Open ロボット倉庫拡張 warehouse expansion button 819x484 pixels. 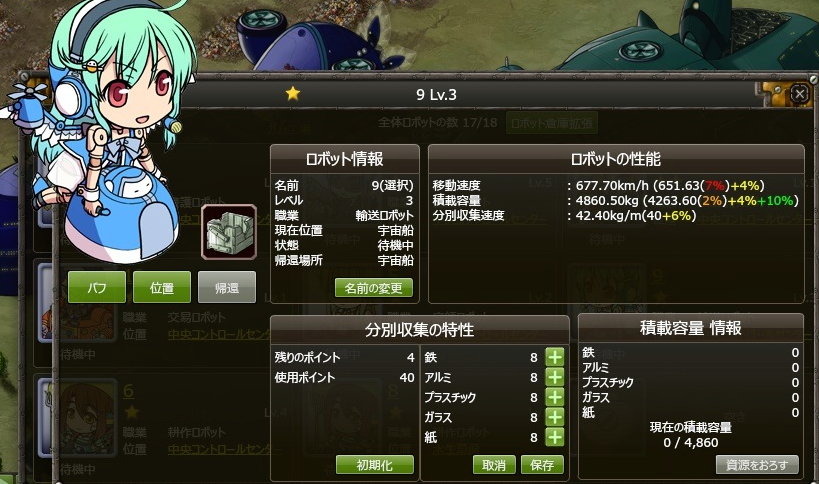click(552, 123)
